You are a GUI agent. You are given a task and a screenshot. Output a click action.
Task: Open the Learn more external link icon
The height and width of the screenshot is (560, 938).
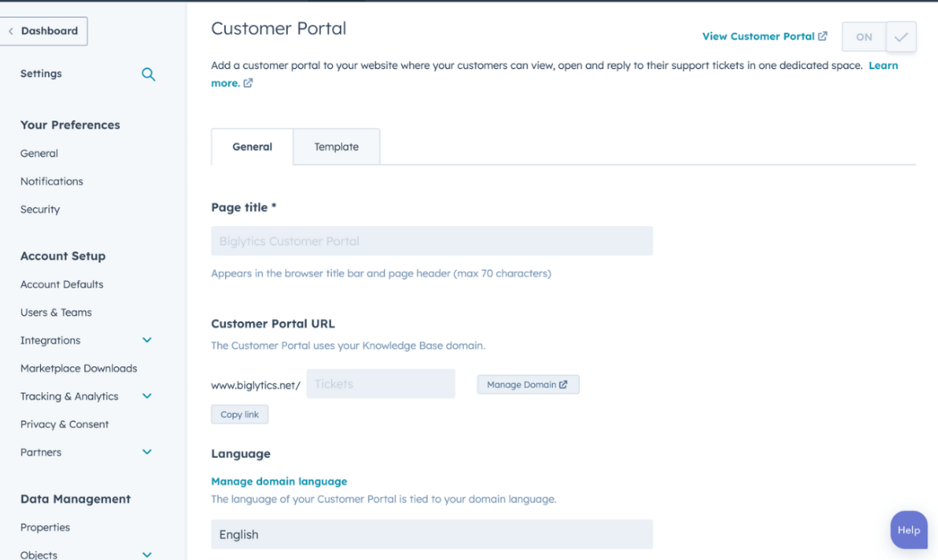coord(247,83)
